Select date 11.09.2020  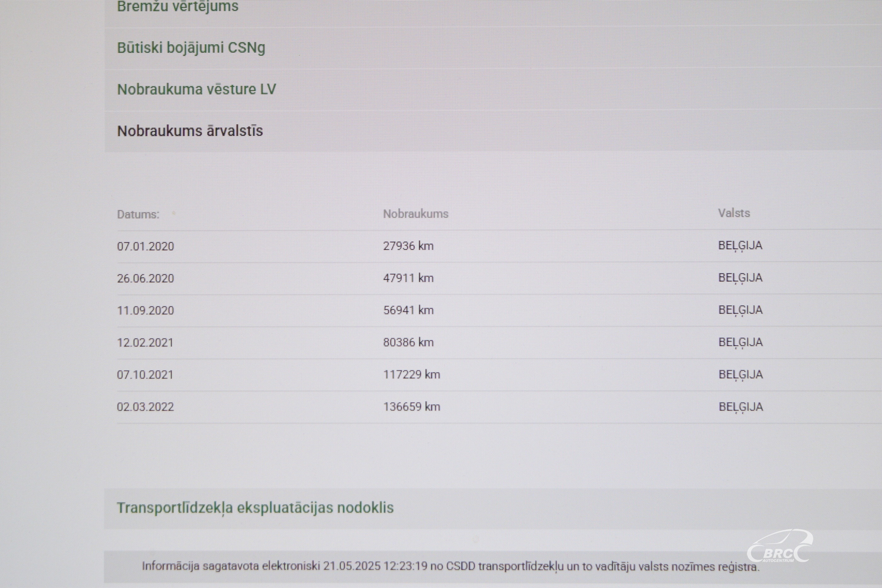146,311
